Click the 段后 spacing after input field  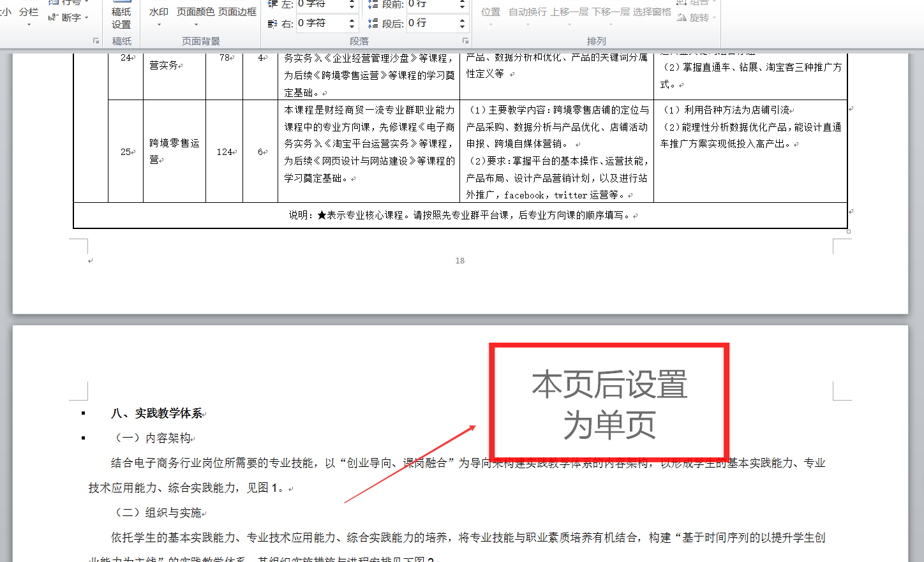coord(432,24)
